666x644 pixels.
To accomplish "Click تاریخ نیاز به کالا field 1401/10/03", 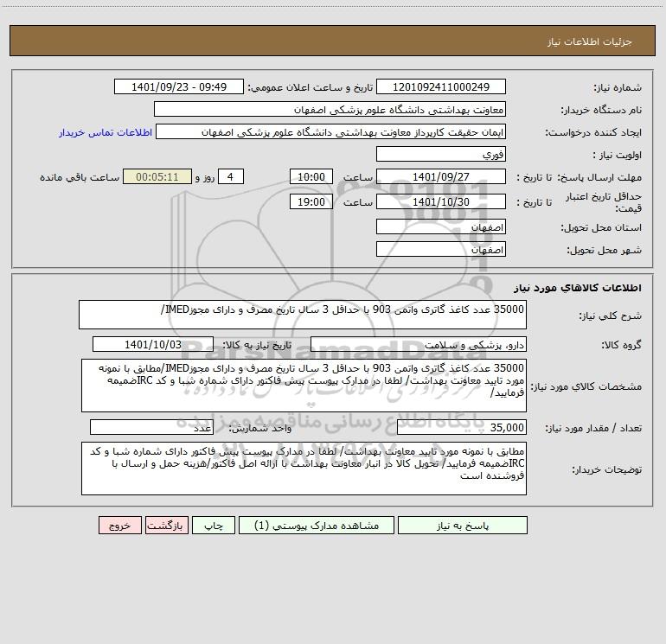I will click(153, 344).
